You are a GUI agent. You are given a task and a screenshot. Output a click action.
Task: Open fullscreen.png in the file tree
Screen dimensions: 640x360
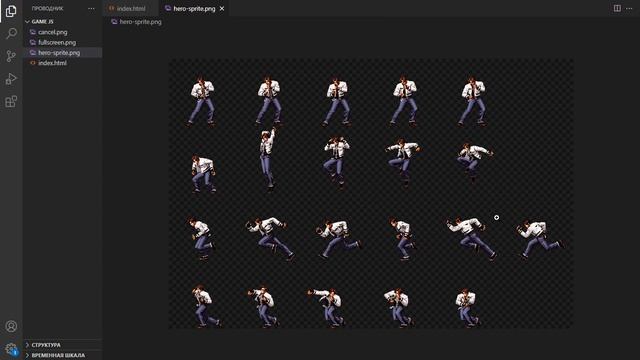tap(62, 42)
